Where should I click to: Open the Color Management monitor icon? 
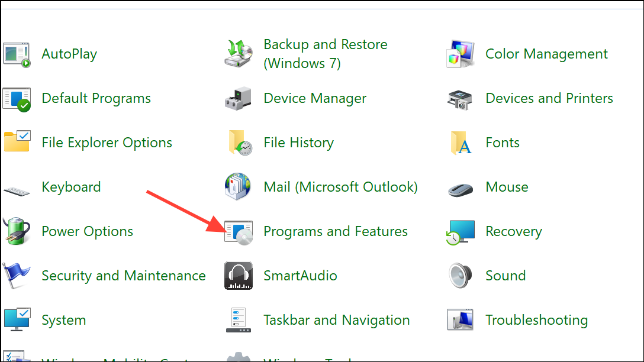(461, 54)
